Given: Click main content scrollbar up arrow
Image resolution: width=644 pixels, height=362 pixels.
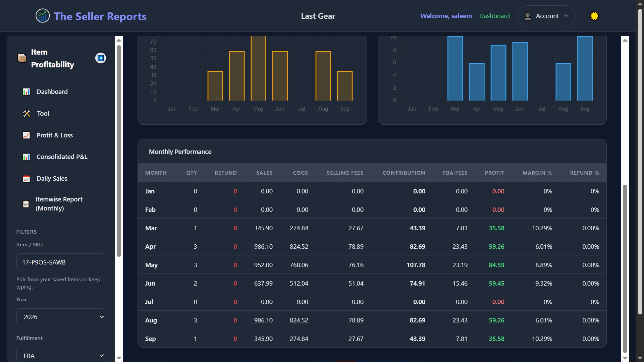Looking at the screenshot, I should pos(625,40).
